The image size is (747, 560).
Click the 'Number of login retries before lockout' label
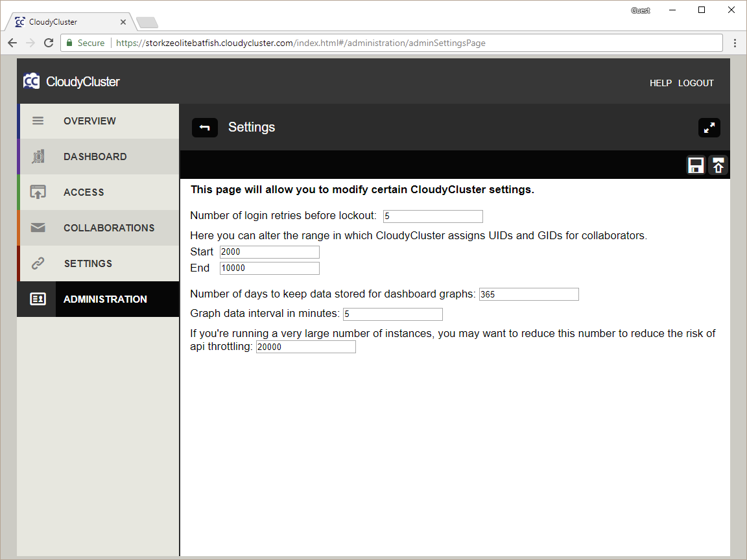point(283,215)
